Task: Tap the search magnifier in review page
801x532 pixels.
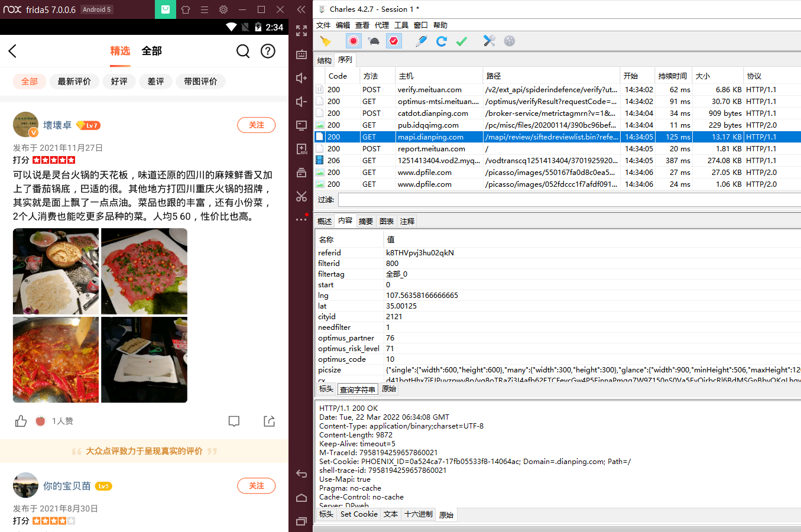Action: [x=243, y=51]
